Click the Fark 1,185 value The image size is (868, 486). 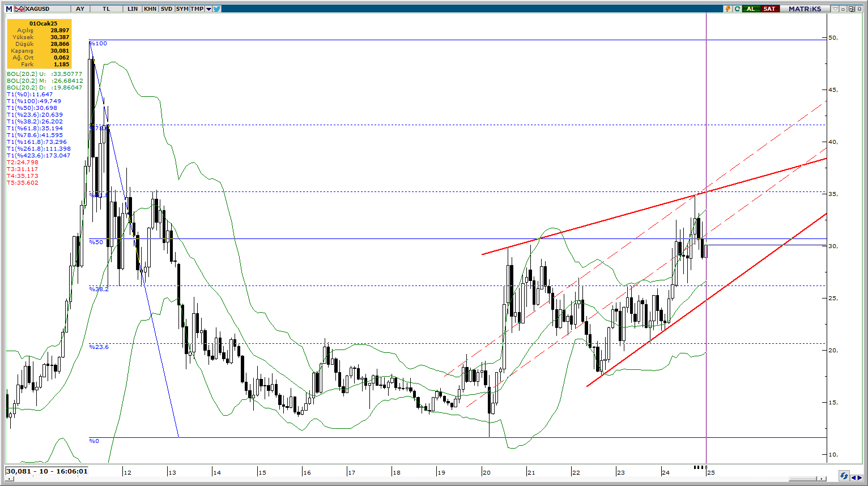pos(61,64)
